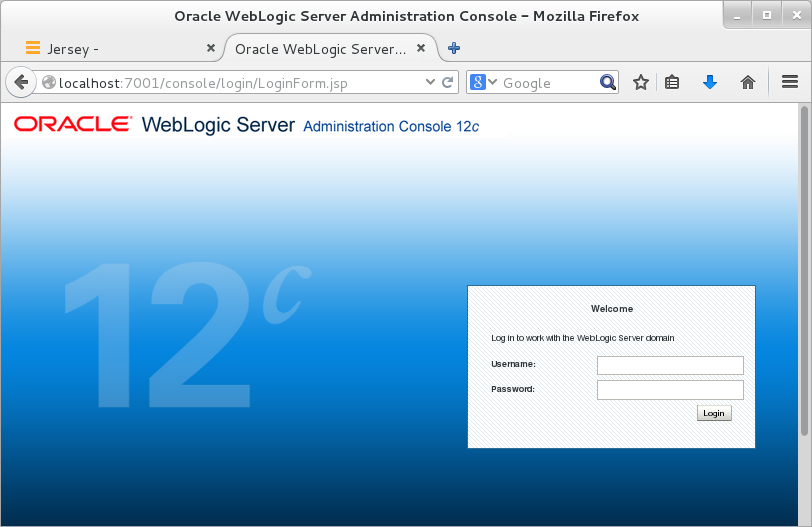Close the Oracle WebLogic Server tab

click(421, 48)
